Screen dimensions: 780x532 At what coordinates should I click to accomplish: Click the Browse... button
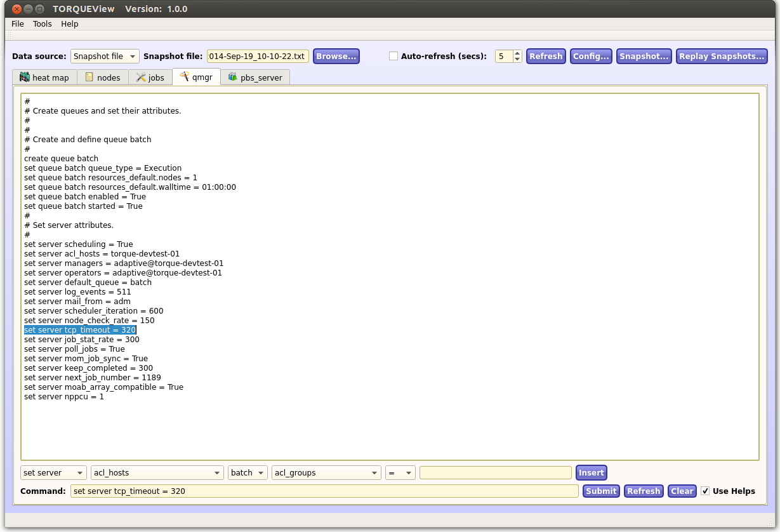(x=336, y=57)
